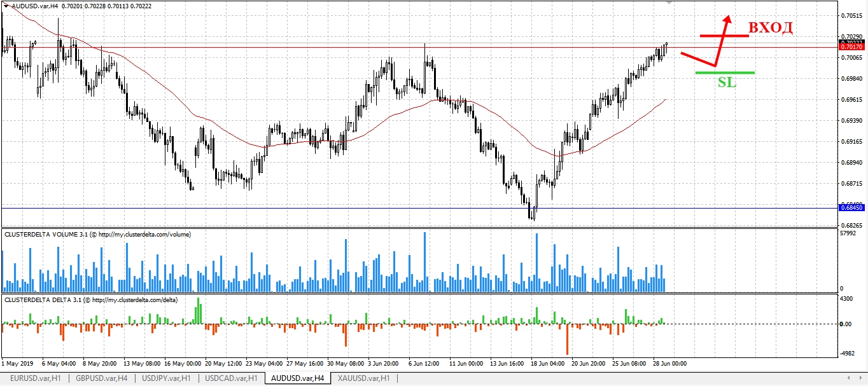
Task: Open the GBPUSD.var,H4 chart tab
Action: click(101, 378)
